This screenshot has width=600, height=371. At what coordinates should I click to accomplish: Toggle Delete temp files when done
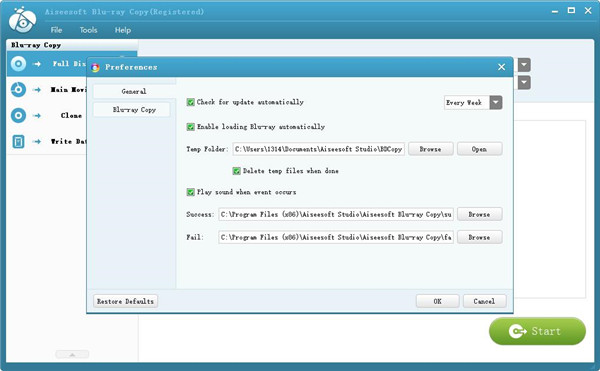coord(236,171)
